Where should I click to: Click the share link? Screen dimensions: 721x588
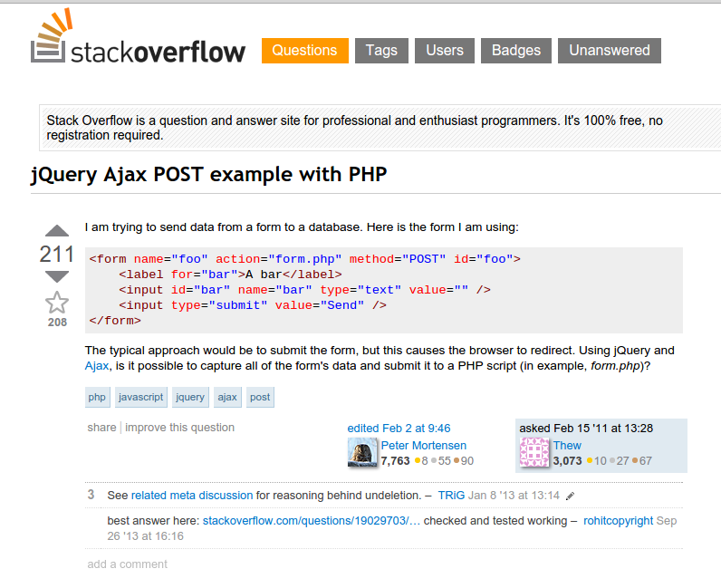(x=101, y=428)
